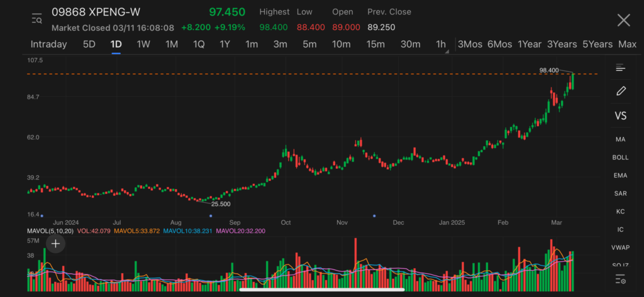Toggle the VWAP indicator
This screenshot has width=644, height=297.
620,248
